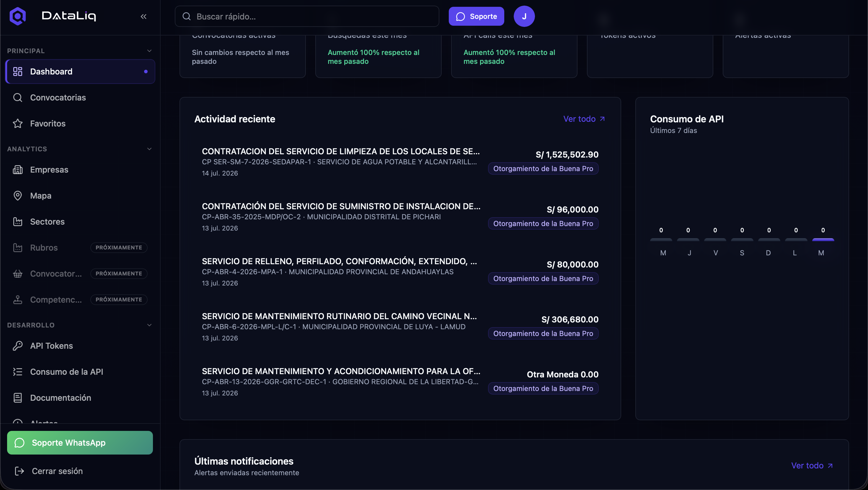Click CP-ABR-35-2025-MDP/OC-2 Pichari subtitle
868x490 pixels.
click(321, 217)
